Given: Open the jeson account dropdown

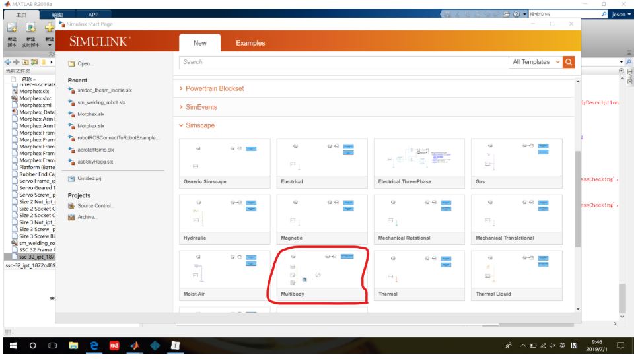Looking at the screenshot, I should [621, 15].
